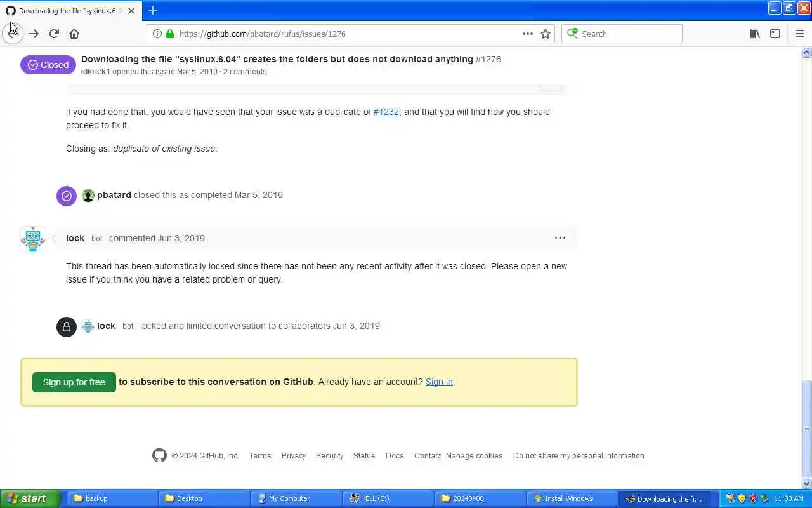Switch to '20240408' taskbar folder
This screenshot has width=812, height=508.
[480, 498]
